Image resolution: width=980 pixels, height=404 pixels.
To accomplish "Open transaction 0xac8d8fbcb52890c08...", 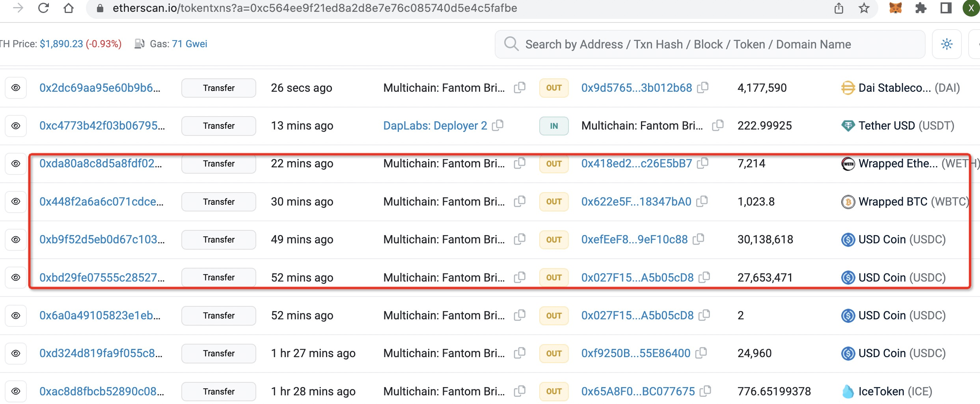I will click(102, 391).
